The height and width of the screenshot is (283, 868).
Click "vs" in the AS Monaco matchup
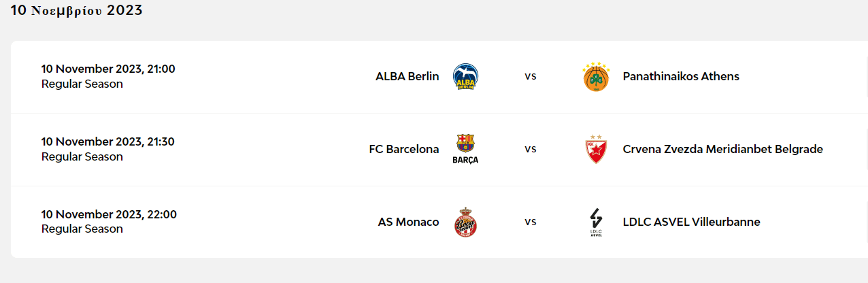(x=531, y=222)
